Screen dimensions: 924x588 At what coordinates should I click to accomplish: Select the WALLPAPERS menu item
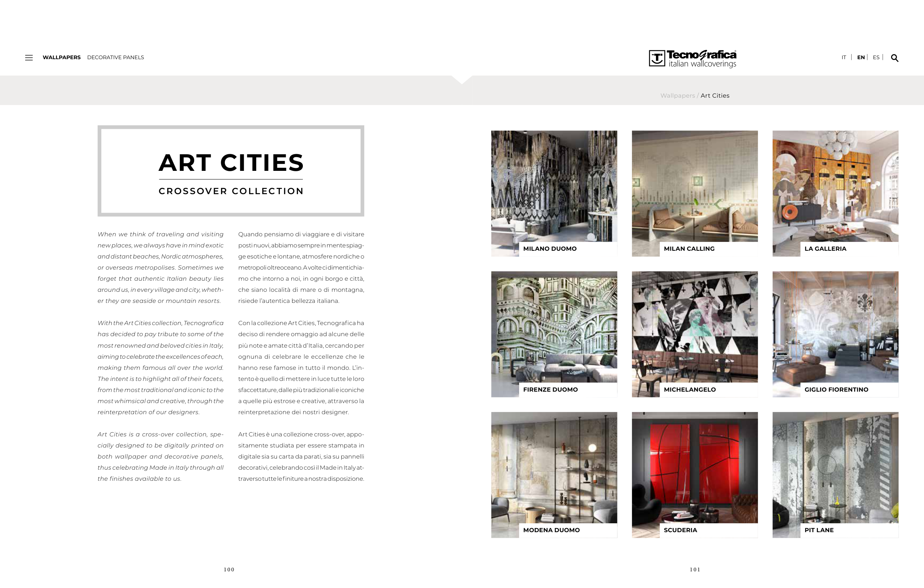tap(61, 57)
